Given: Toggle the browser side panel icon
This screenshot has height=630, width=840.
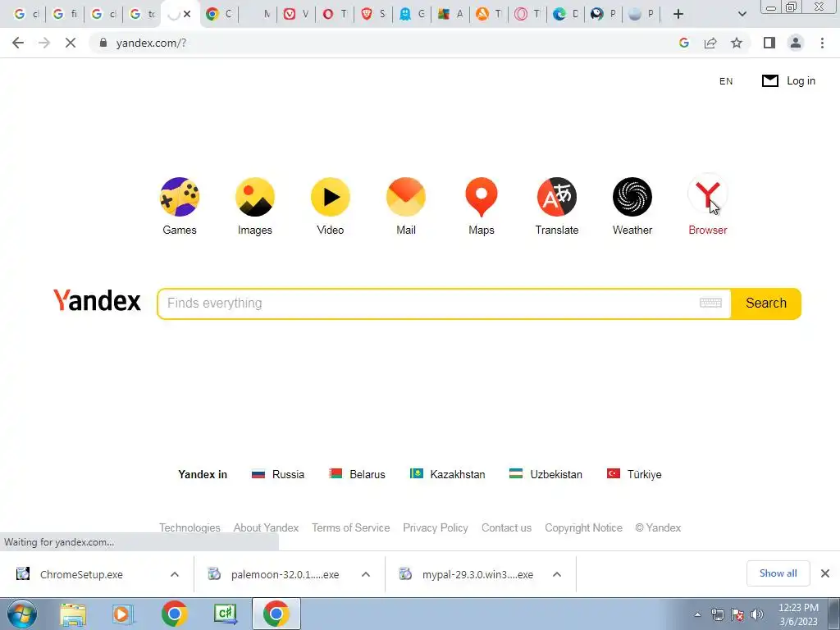Looking at the screenshot, I should point(769,43).
